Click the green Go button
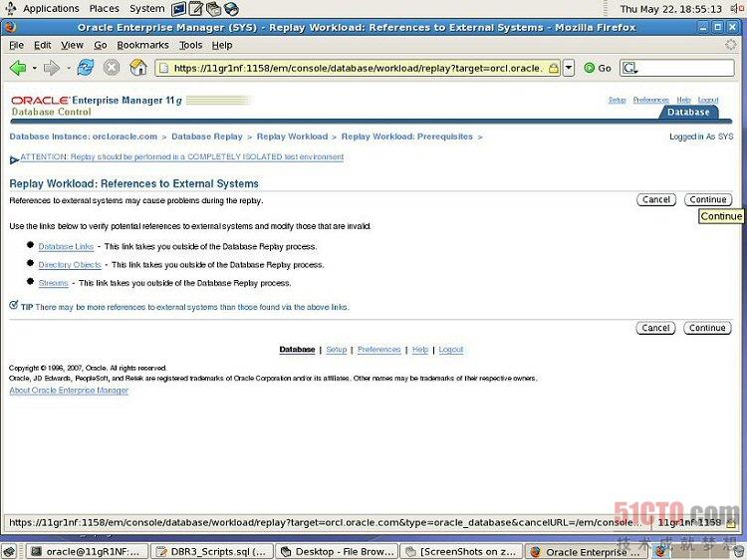747x560 pixels. 598,68
